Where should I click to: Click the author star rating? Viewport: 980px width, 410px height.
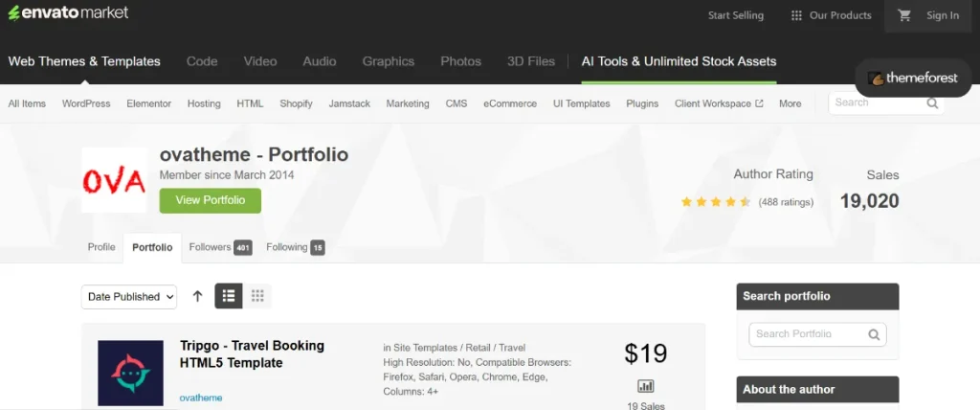[716, 202]
